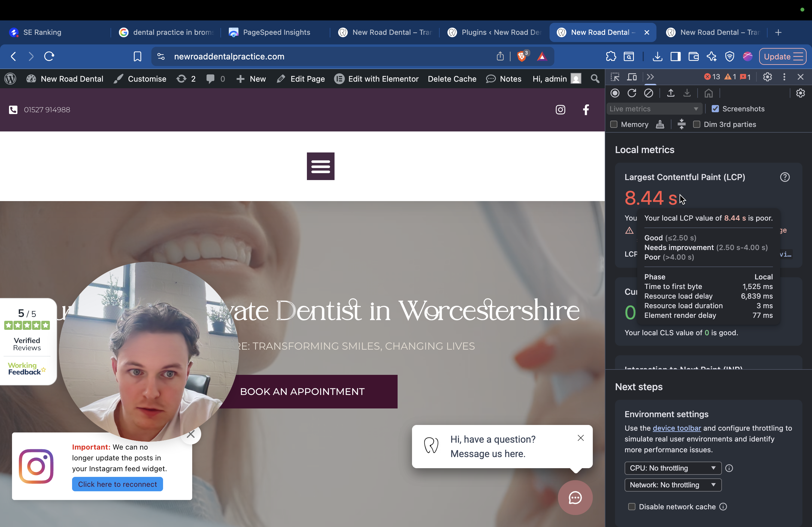Uncheck the Screenshots checkbox

[715, 109]
